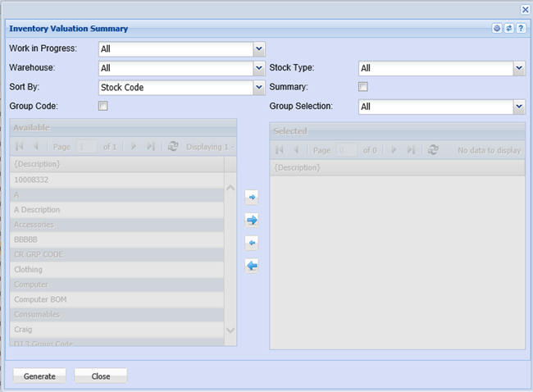
Task: Enable the Summary checkbox
Action: (363, 87)
